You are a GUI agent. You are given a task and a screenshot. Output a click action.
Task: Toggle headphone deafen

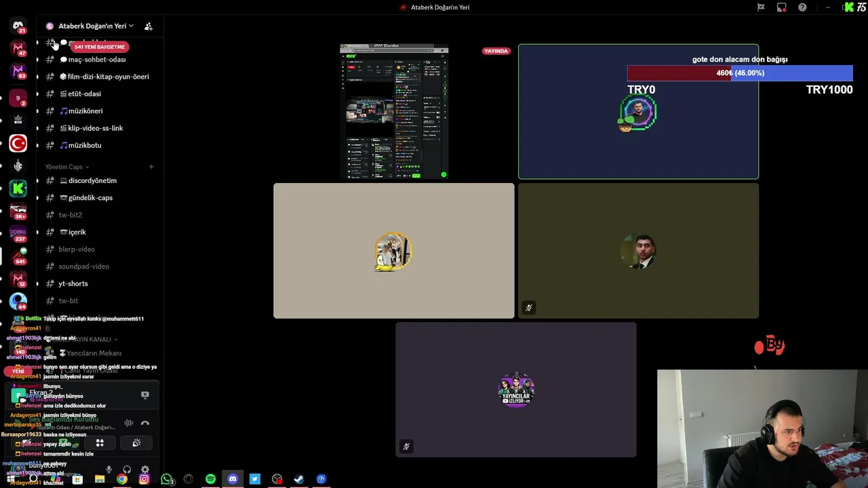tap(127, 470)
